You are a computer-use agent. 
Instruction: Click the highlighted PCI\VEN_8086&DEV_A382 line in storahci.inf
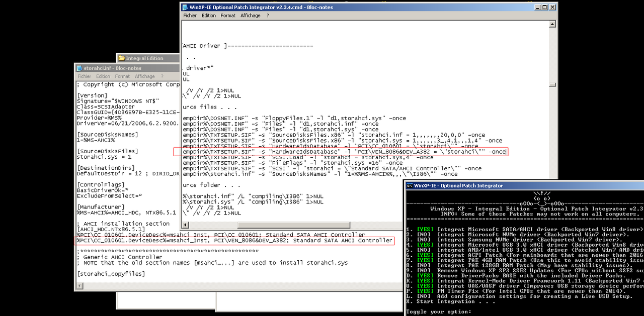(x=234, y=241)
